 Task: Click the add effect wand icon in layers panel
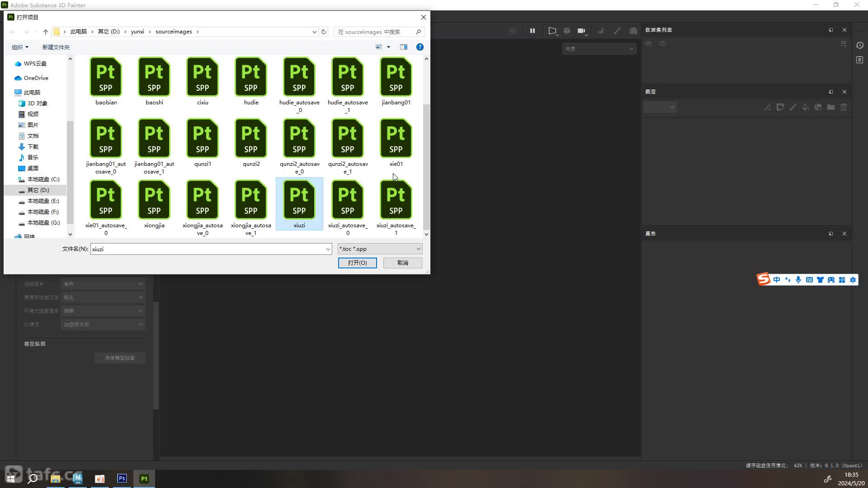[x=767, y=107]
